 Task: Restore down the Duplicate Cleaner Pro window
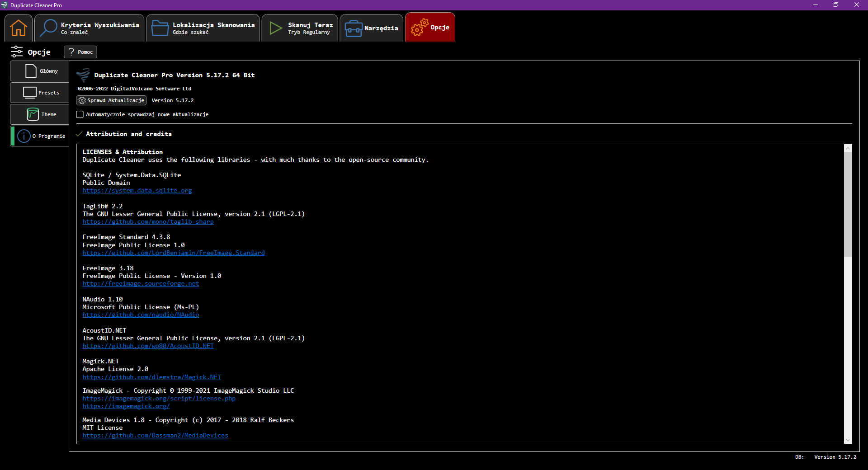[836, 5]
